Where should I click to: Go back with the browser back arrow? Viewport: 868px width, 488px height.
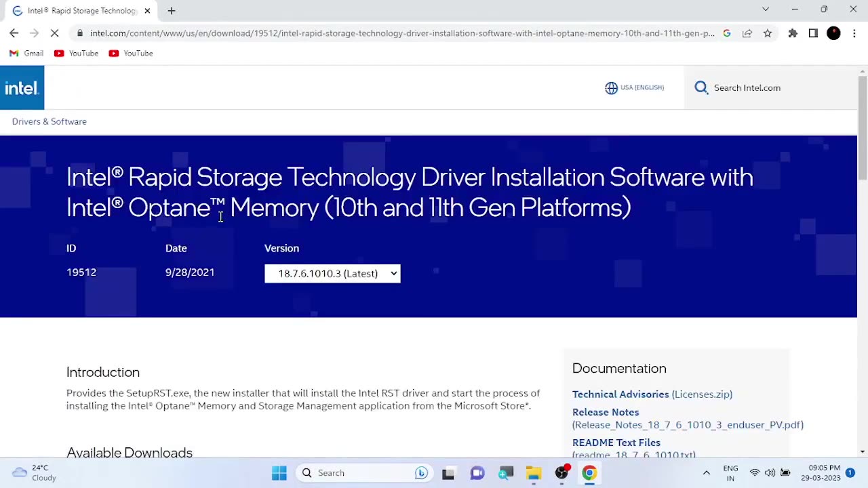click(x=14, y=33)
